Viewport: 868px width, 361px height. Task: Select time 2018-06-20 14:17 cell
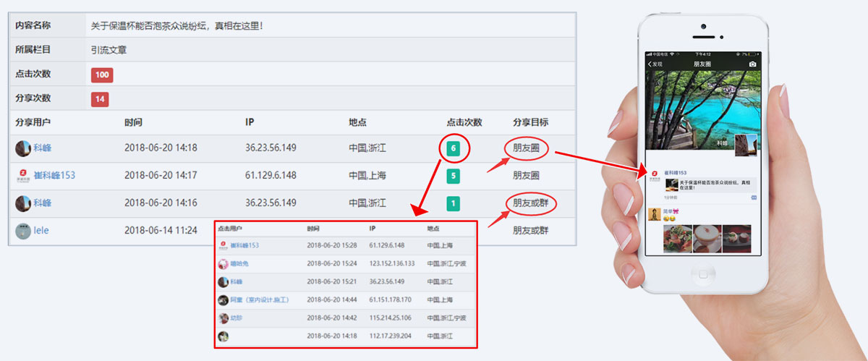coord(161,175)
